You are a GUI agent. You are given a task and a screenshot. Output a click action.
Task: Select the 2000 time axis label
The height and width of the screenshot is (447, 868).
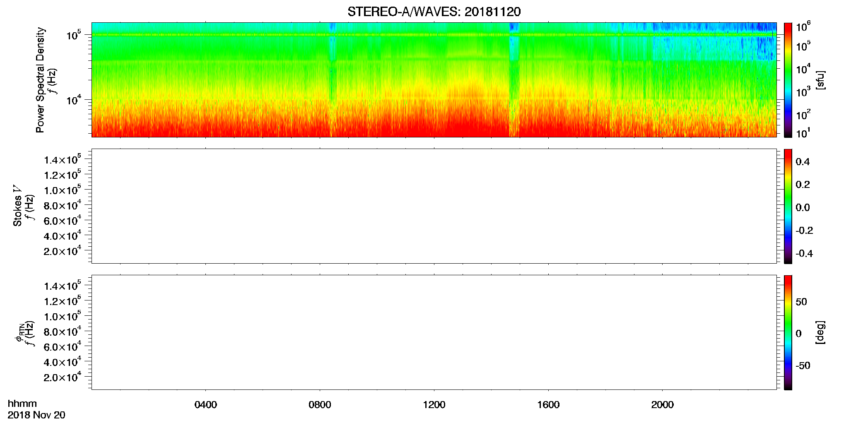[662, 405]
